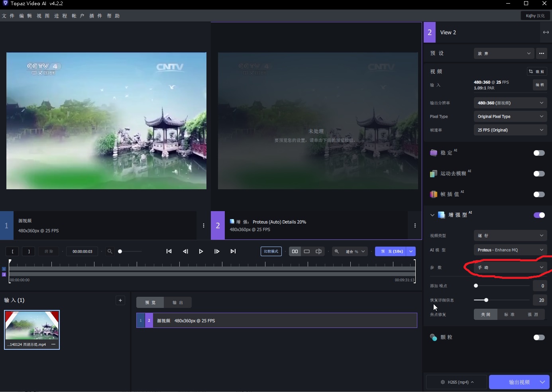Screen dimensions: 552x392
Task: Toggle the 稳定 stabilization switch
Action: click(x=539, y=153)
